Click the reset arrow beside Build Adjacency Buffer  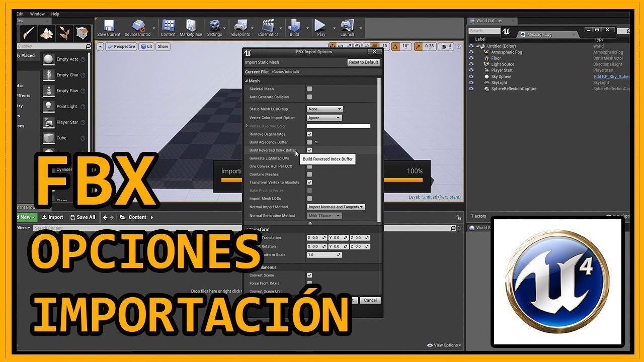pyautogui.click(x=316, y=142)
